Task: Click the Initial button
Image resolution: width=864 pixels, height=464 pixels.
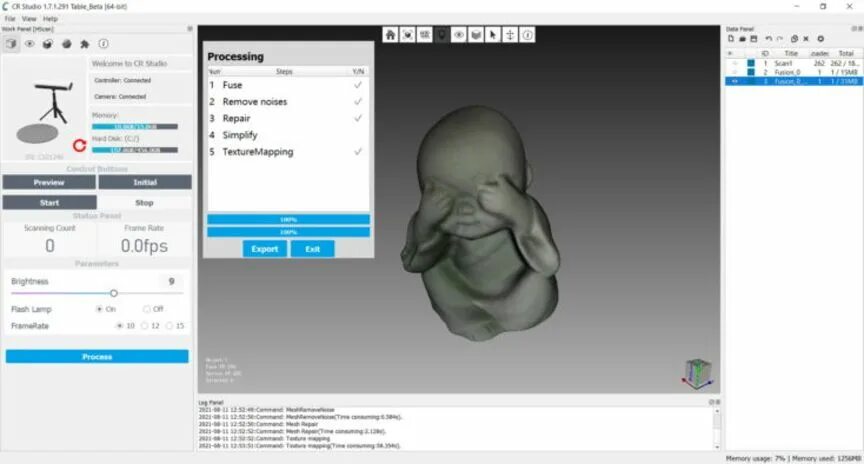Action: pos(145,182)
